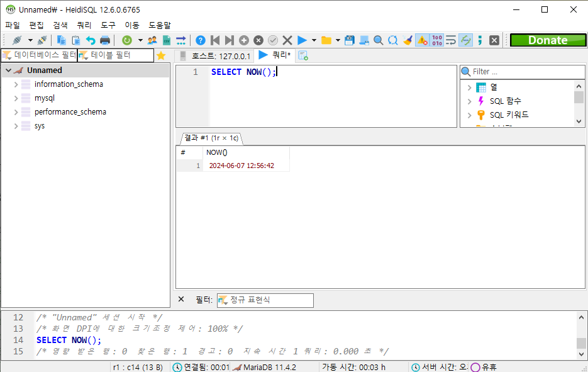Viewport: 588px width, 372px height.
Task: Go to first row icon
Action: tap(215, 40)
